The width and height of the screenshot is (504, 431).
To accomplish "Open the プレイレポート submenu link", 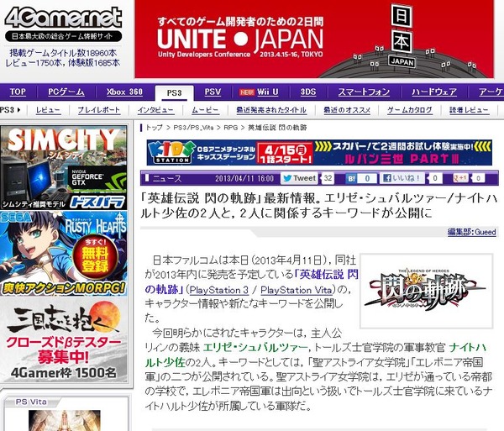I will (98, 110).
